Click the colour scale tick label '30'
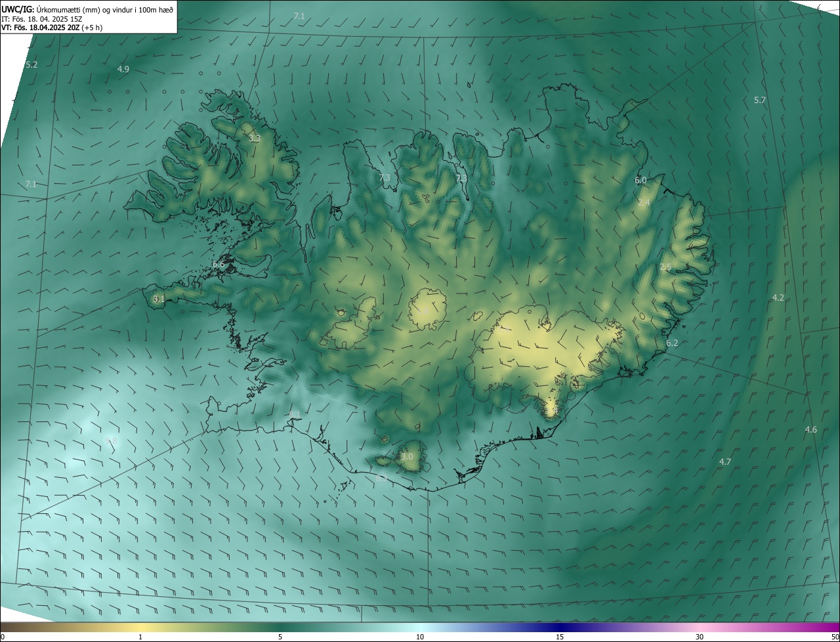This screenshot has width=840, height=642. pos(700,637)
